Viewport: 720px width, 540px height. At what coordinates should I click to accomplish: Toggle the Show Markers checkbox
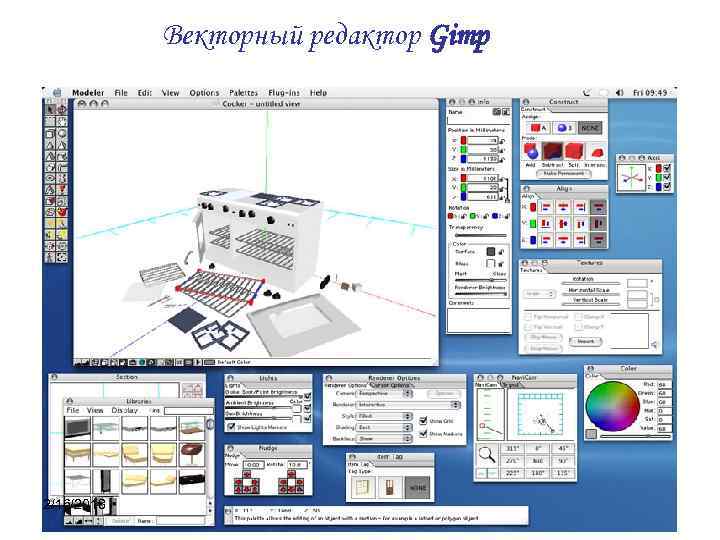(x=423, y=433)
